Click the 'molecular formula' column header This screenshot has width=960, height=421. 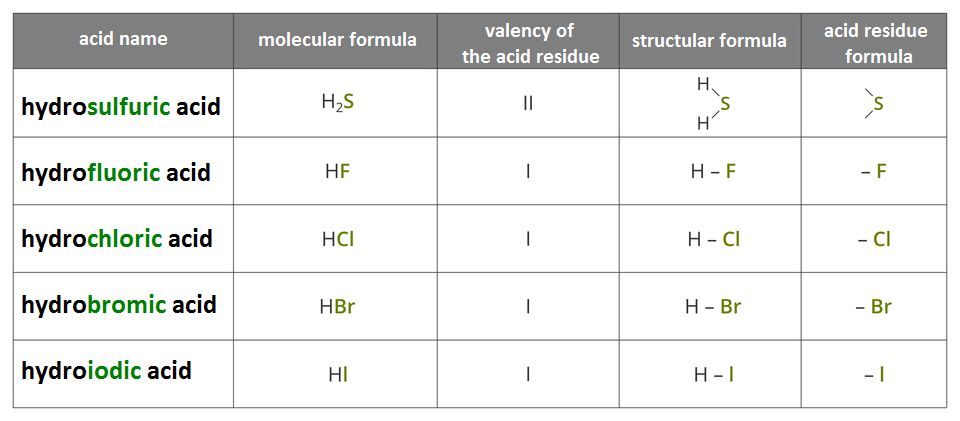[337, 40]
